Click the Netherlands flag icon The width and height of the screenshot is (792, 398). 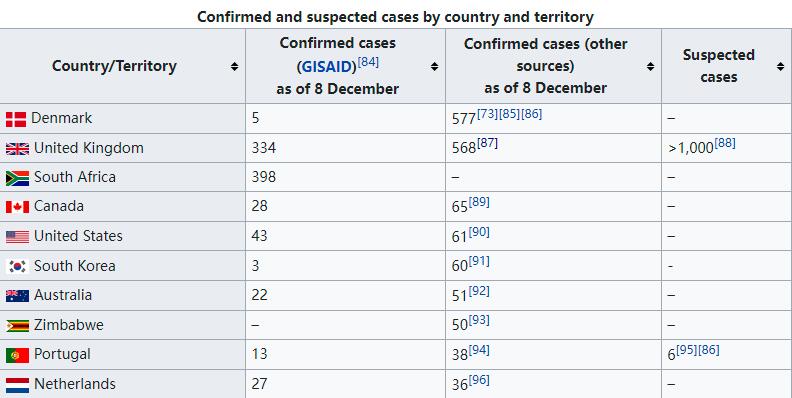coord(17,385)
